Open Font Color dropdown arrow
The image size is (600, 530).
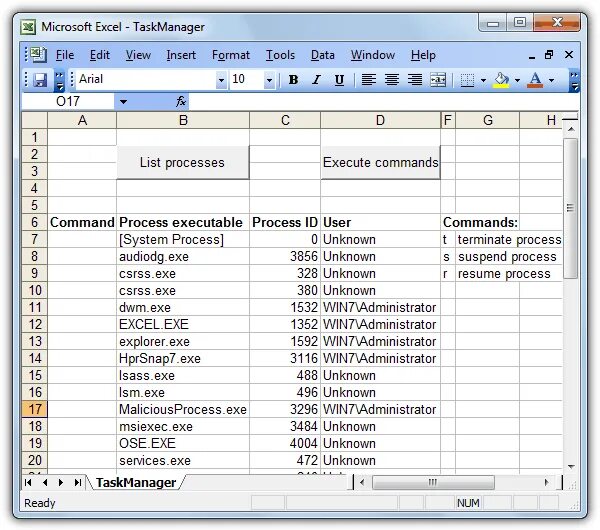click(551, 80)
